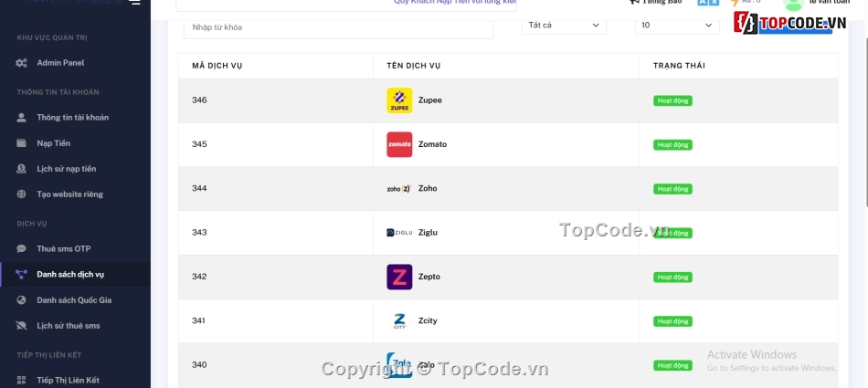Open the 10 rows-per-page dropdown
868x388 pixels.
tap(677, 26)
